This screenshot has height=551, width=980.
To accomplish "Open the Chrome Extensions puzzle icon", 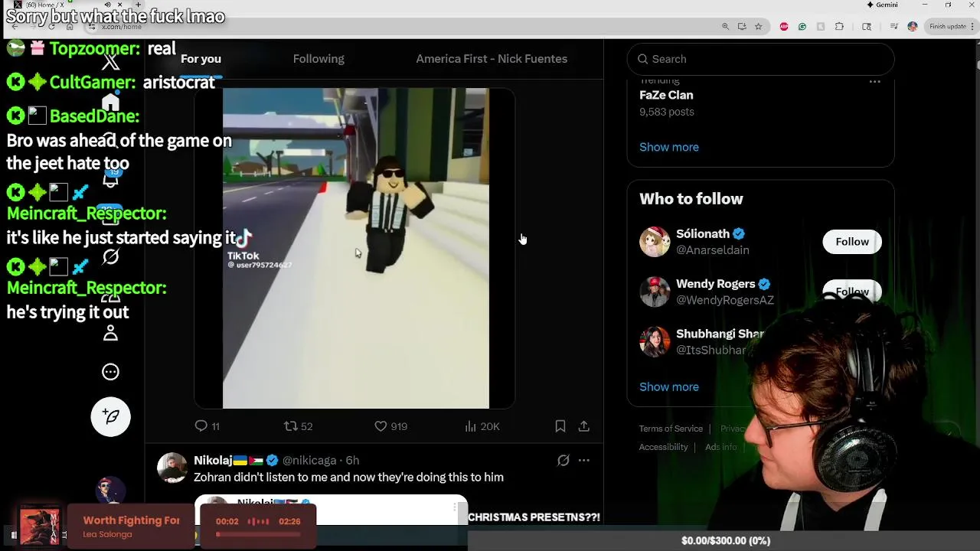I will [839, 26].
